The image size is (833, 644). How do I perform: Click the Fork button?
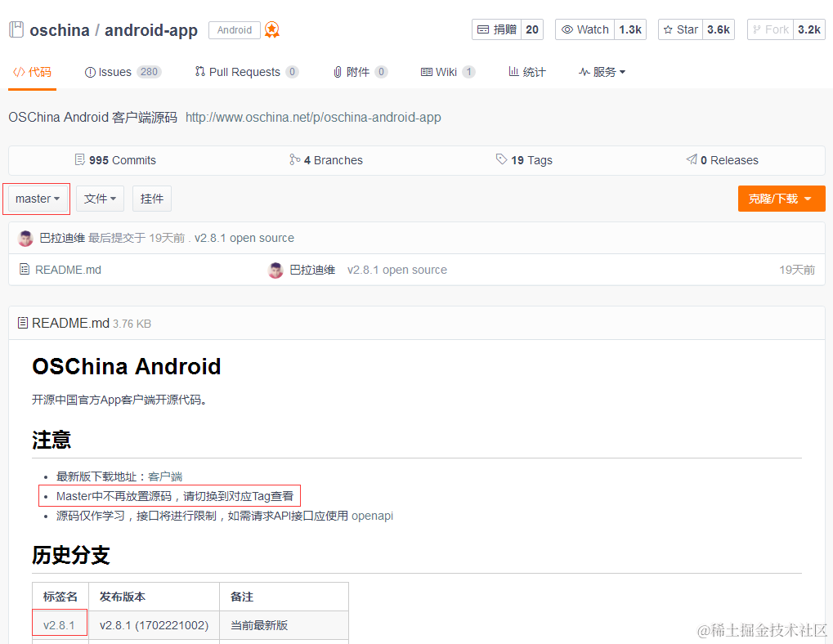coord(770,29)
